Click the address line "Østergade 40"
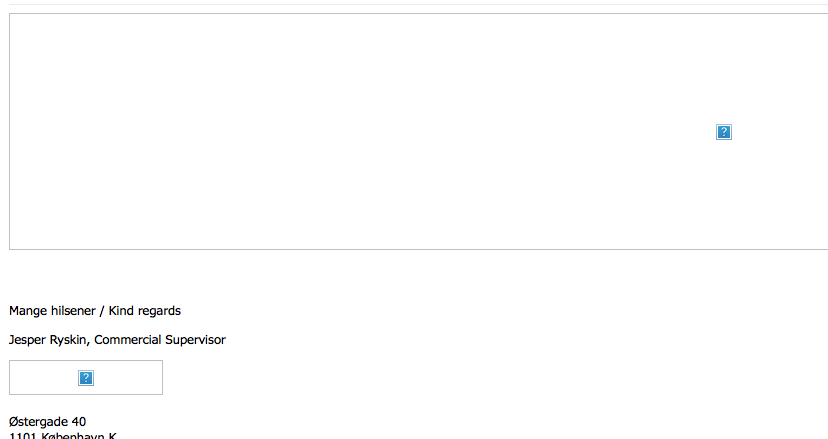 pos(48,422)
